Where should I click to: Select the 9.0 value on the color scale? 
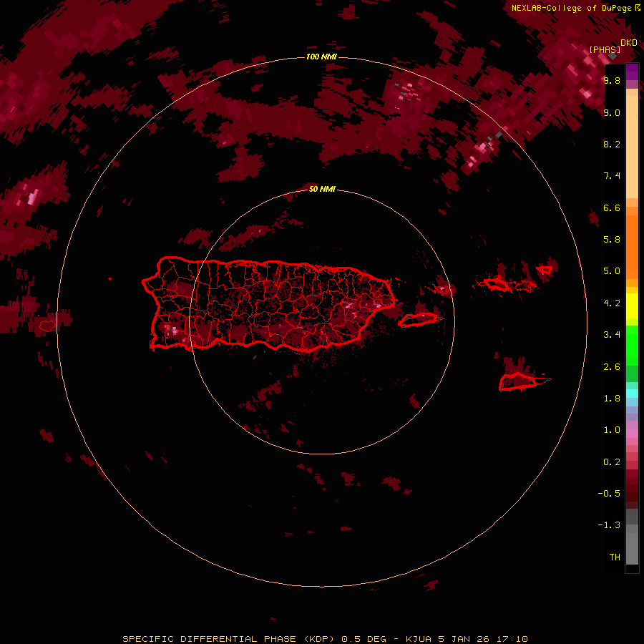click(x=612, y=112)
